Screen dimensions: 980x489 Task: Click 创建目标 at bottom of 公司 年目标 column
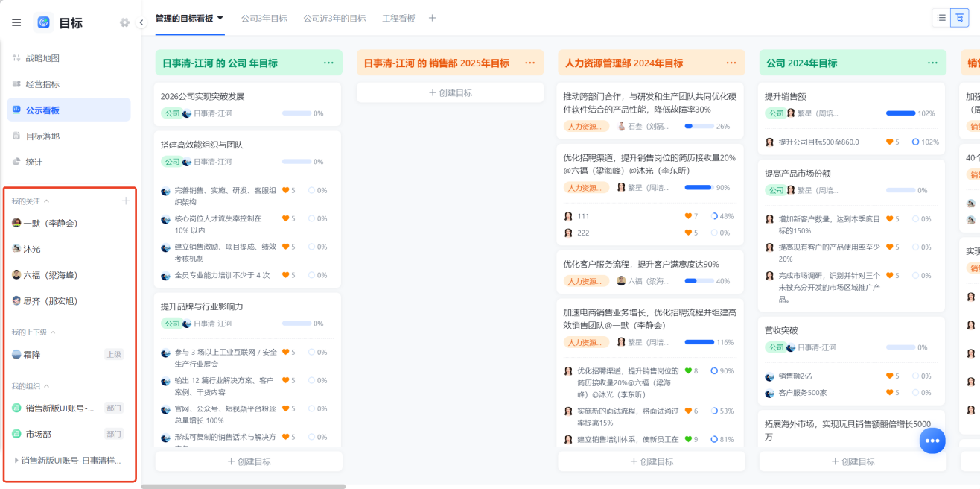point(249,461)
